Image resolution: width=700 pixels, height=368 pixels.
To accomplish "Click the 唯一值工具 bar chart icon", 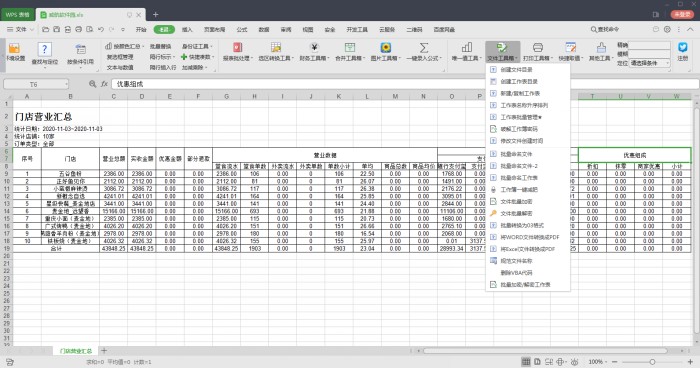I will tap(467, 47).
